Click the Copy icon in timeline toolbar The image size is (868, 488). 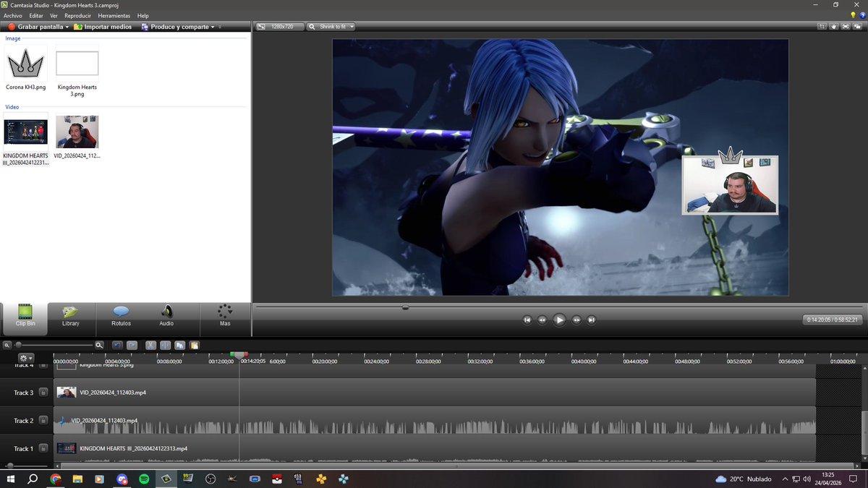coord(180,346)
